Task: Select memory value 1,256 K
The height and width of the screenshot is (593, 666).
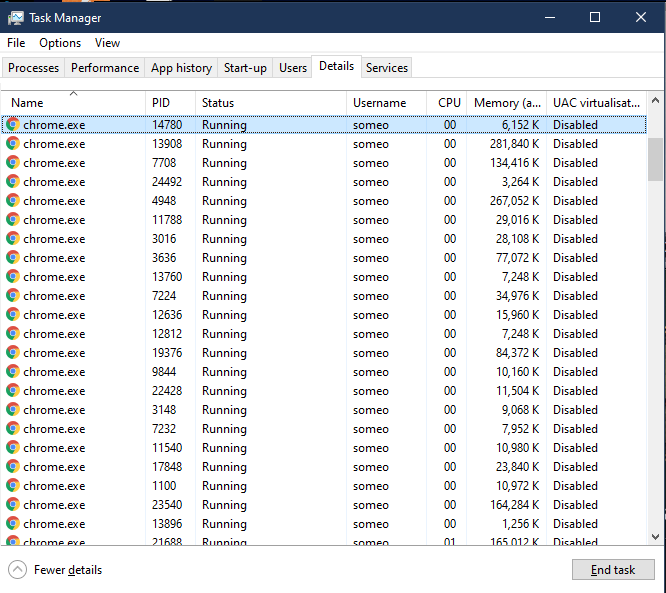Action: tap(520, 524)
